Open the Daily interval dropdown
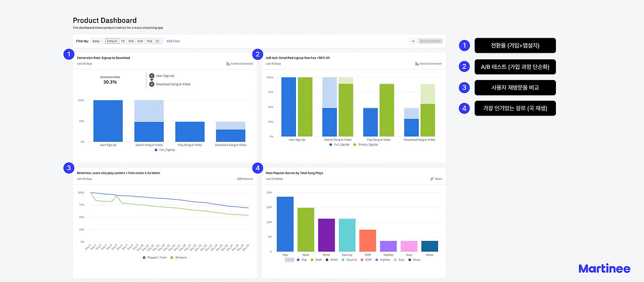The width and height of the screenshot is (644, 282). tap(97, 41)
